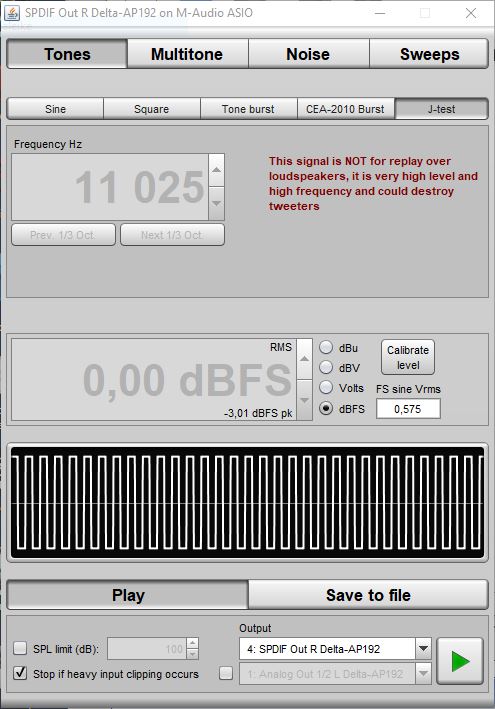Screen dimensions: 495x709
Task: Raise the RMS level with up arrow
Action: (x=304, y=359)
